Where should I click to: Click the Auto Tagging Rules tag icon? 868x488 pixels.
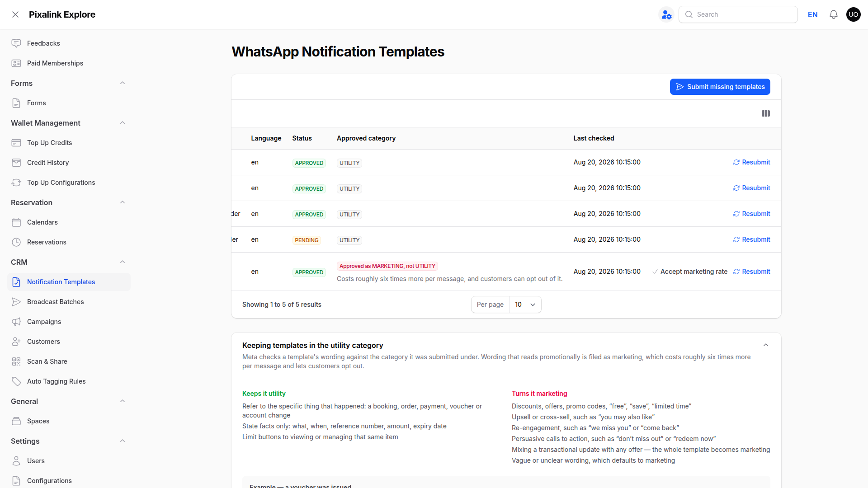click(16, 381)
